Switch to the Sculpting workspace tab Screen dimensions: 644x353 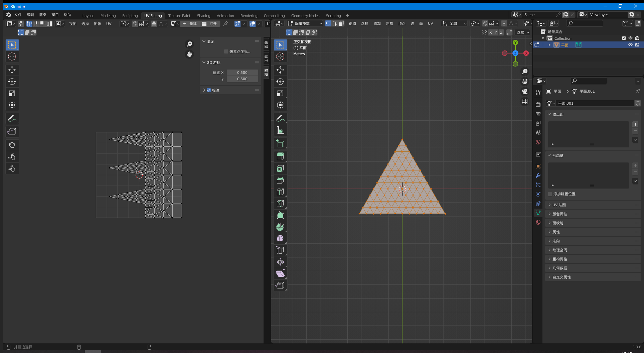click(130, 16)
